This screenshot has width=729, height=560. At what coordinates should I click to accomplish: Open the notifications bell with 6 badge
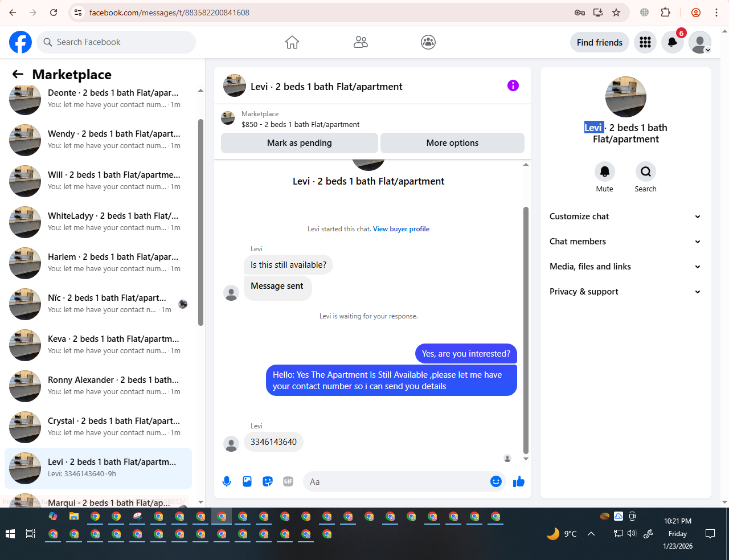click(673, 42)
